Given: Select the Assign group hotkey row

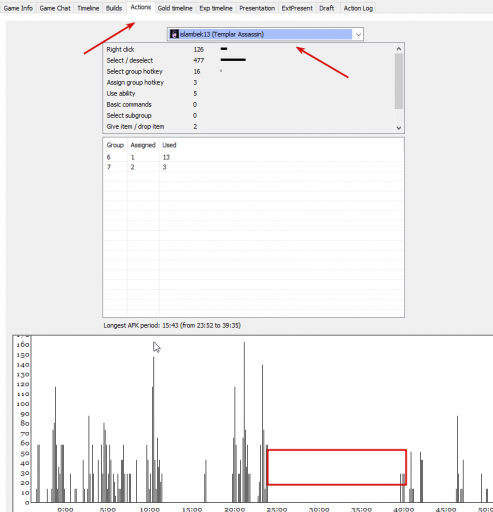Looking at the screenshot, I should pyautogui.click(x=248, y=82).
